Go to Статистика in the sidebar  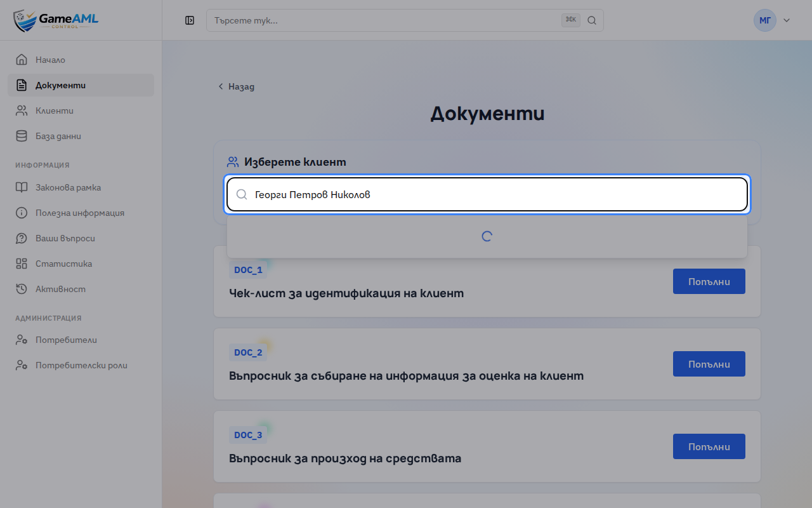click(81, 264)
